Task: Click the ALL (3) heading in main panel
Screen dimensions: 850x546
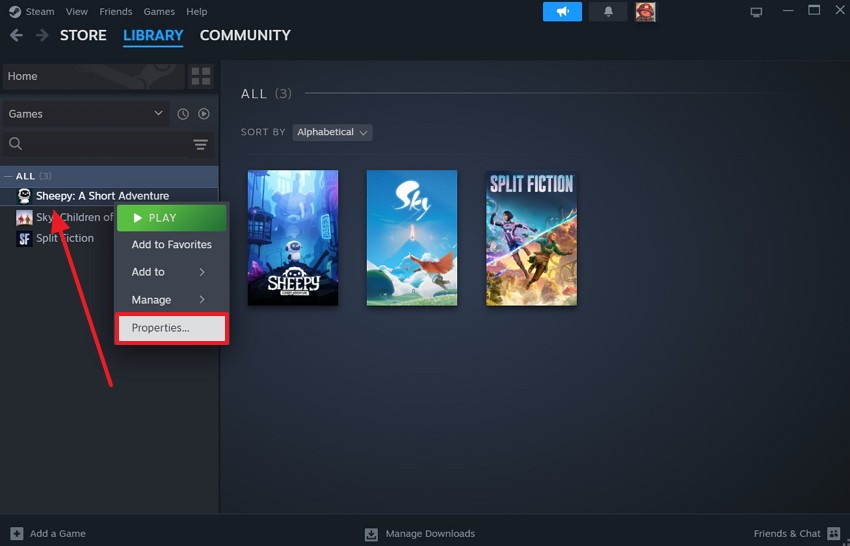Action: pyautogui.click(x=266, y=94)
